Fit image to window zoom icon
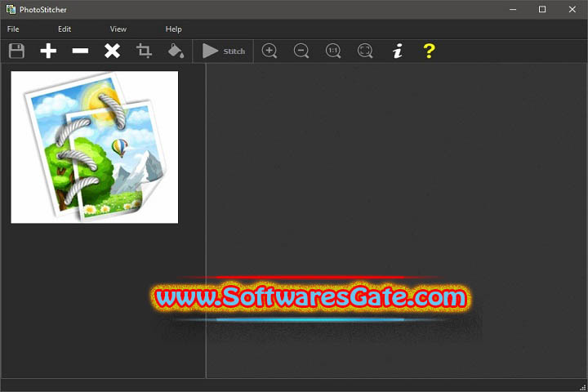The width and height of the screenshot is (588, 392). point(365,51)
